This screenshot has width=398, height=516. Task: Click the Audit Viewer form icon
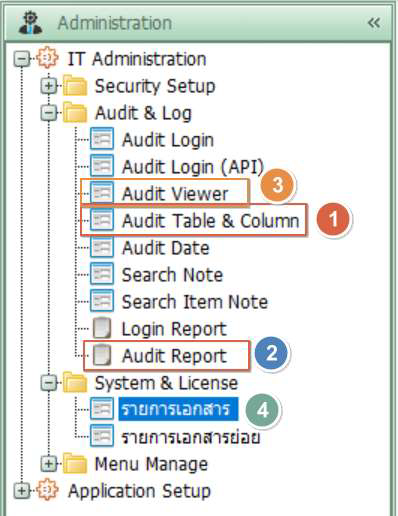click(x=102, y=192)
